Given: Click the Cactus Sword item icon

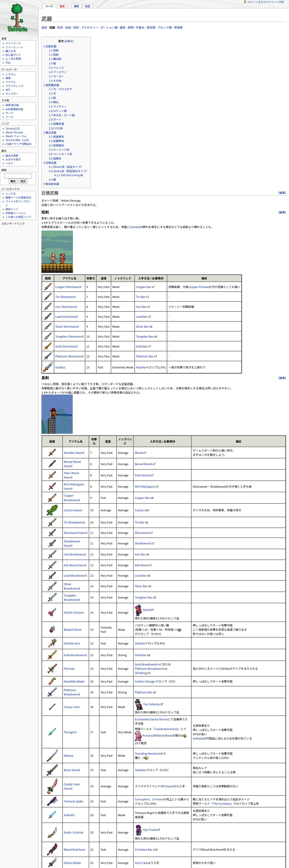Looking at the screenshot, I should coord(52,510).
